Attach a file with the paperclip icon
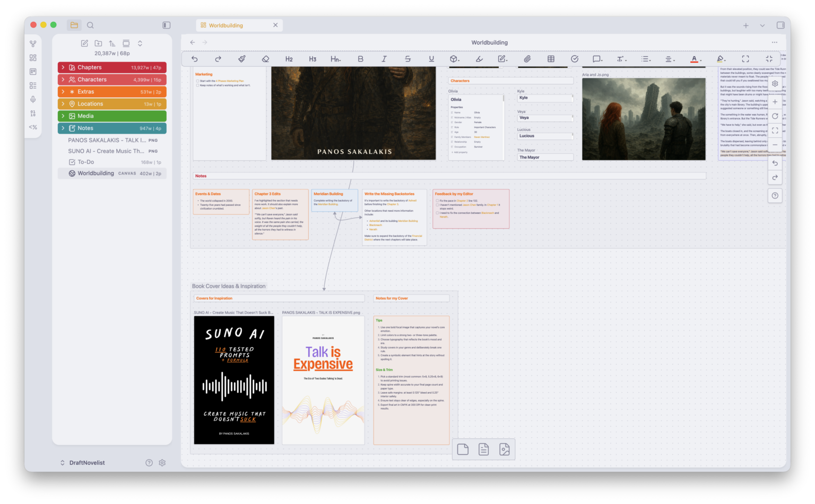This screenshot has width=815, height=504. pos(527,59)
